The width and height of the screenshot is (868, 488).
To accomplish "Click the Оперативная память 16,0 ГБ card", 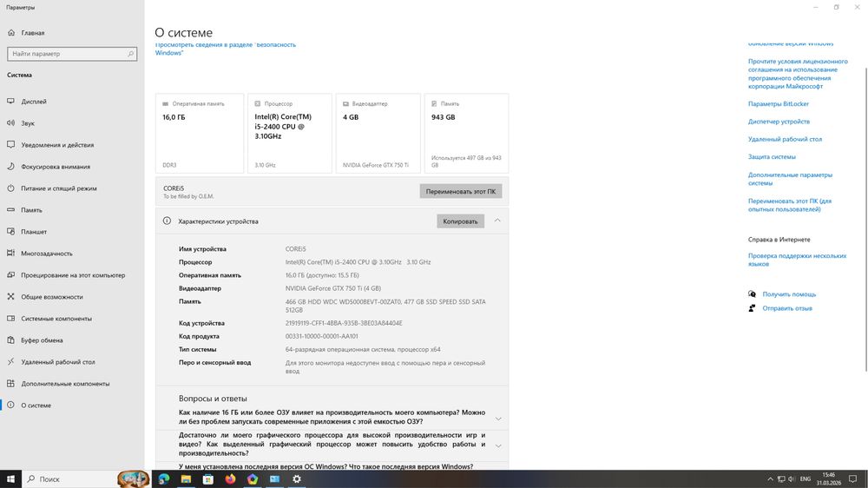I will point(200,133).
